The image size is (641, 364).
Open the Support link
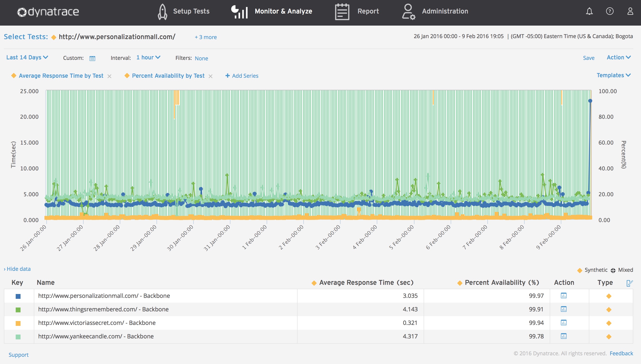19,355
